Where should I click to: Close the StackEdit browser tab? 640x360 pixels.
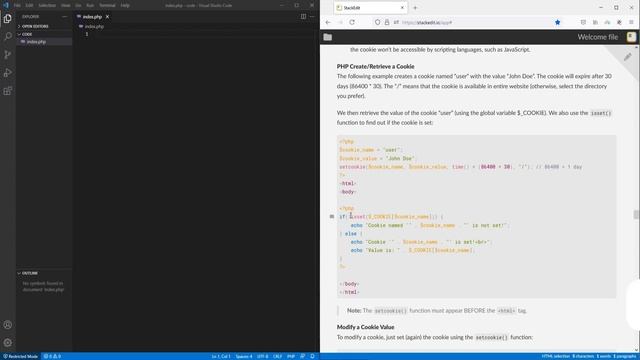coord(402,8)
